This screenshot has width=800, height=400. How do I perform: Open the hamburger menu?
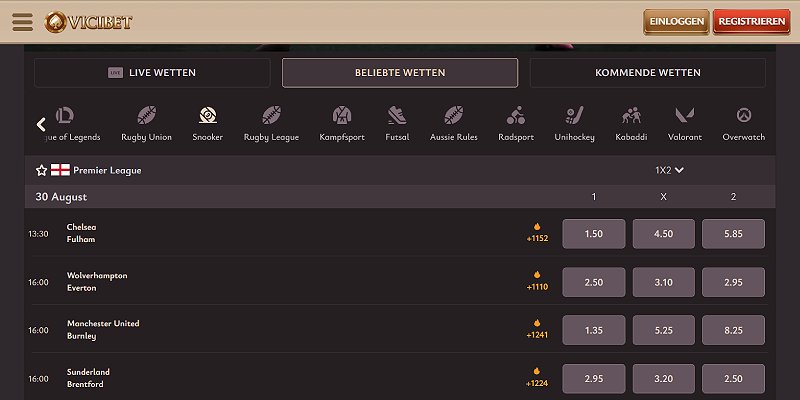[x=22, y=22]
